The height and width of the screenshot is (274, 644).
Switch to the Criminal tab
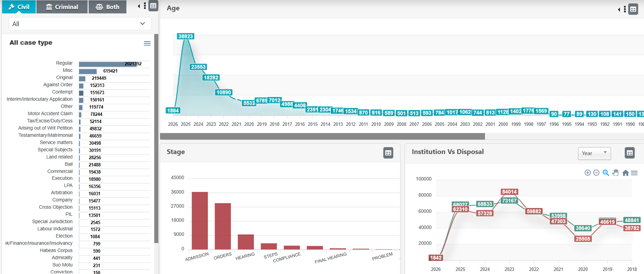tap(62, 7)
